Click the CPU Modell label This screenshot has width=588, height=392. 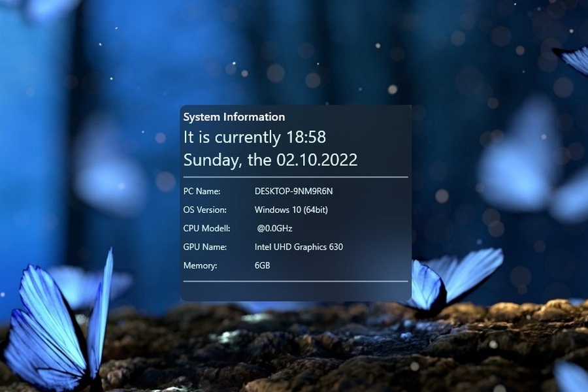point(206,229)
